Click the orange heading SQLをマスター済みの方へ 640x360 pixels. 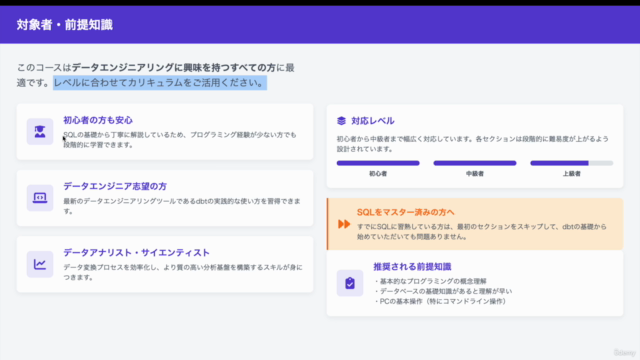(405, 212)
